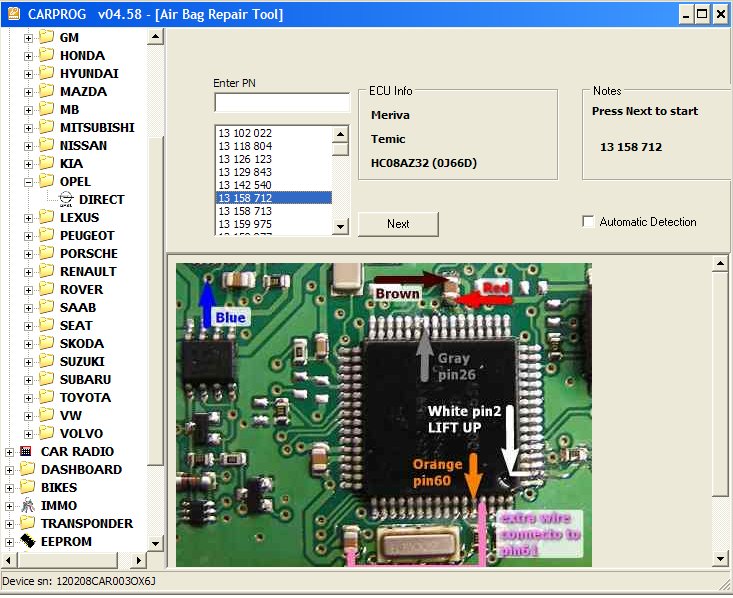This screenshot has height=598, width=733.
Task: Click the SAAB folder icon
Action: click(46, 307)
